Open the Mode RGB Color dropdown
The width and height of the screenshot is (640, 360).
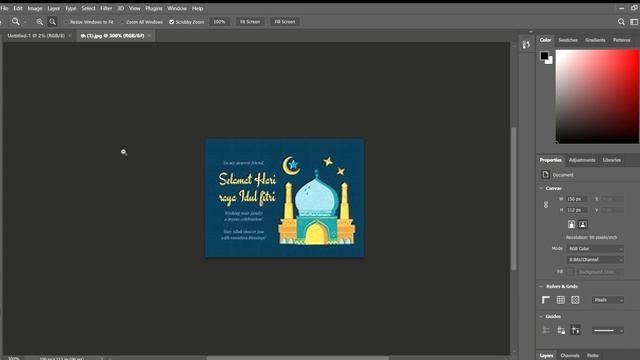click(595, 249)
